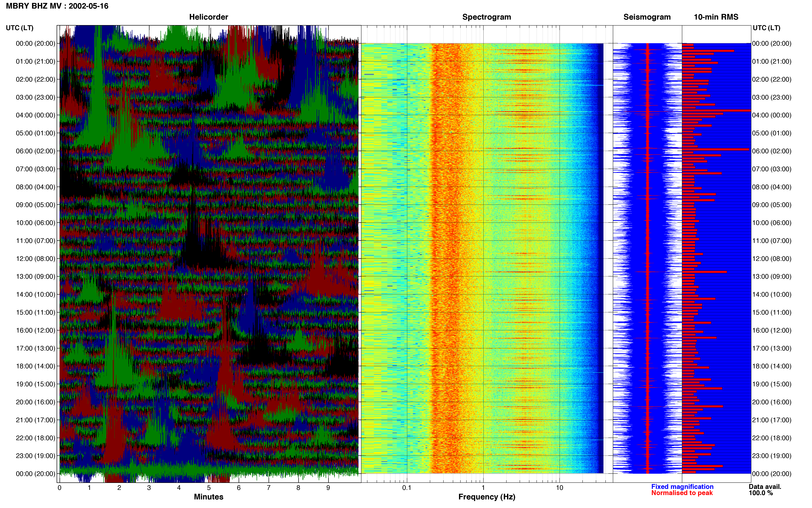Viewport: 812px width, 508px height.
Task: Click the left '06:00 (02:00)' time label
Action: click(36, 151)
